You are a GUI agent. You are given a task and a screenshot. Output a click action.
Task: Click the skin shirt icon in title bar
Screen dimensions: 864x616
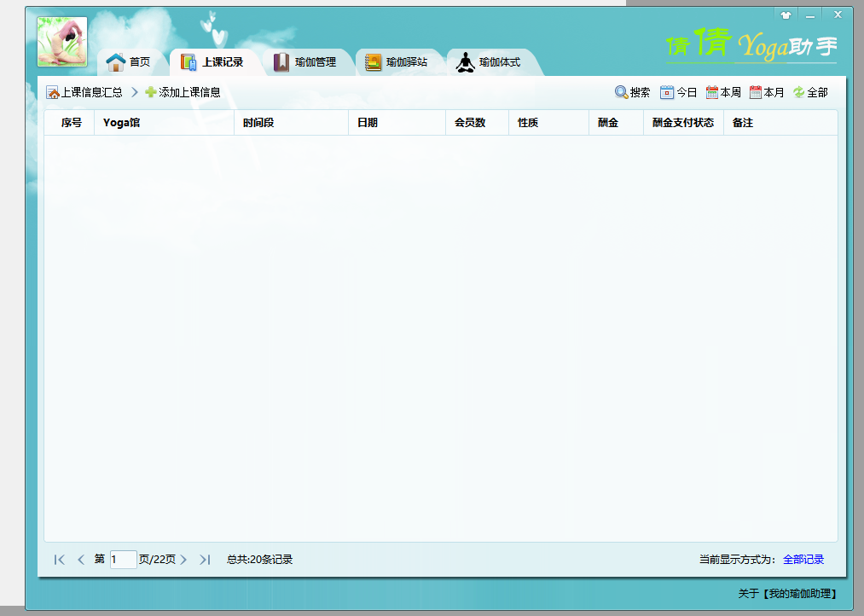[786, 15]
